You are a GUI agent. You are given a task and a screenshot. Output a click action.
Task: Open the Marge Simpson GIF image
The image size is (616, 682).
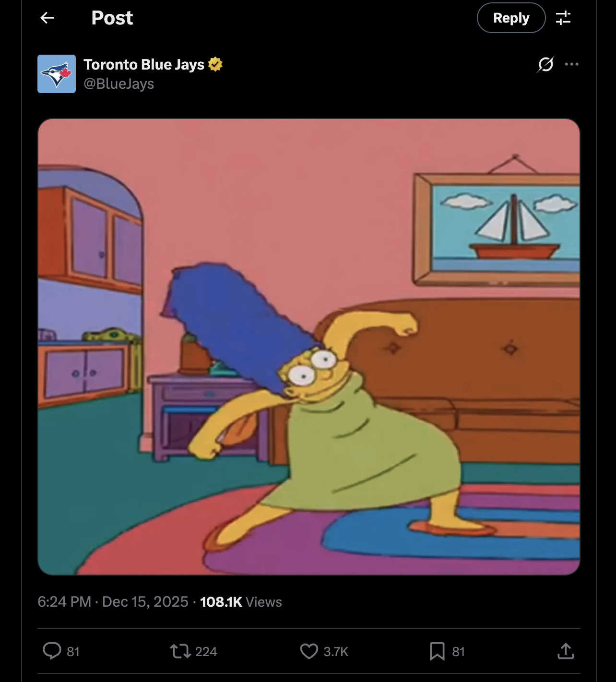coord(309,346)
